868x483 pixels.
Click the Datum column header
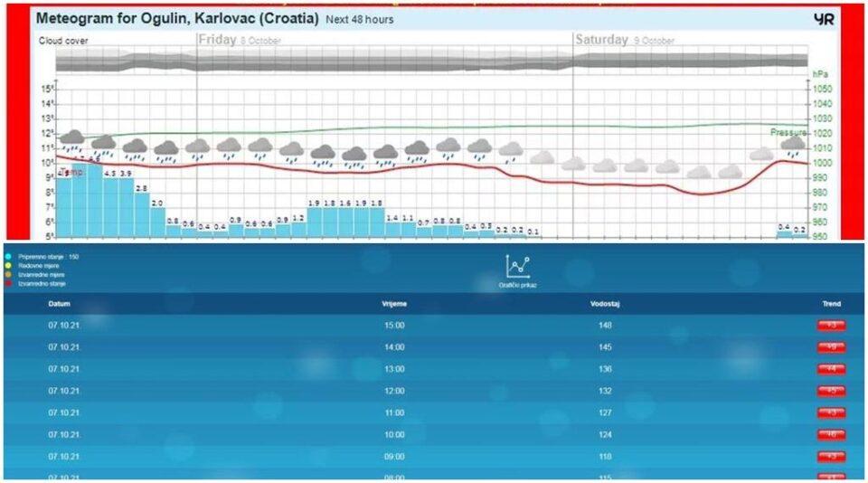[x=60, y=304]
